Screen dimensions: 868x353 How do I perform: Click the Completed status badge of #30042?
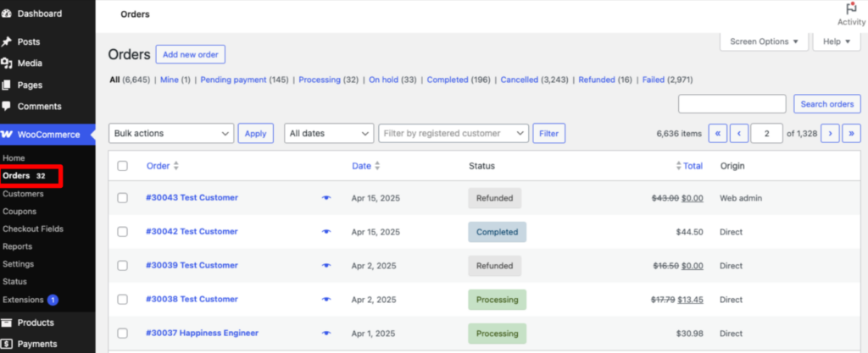point(497,232)
